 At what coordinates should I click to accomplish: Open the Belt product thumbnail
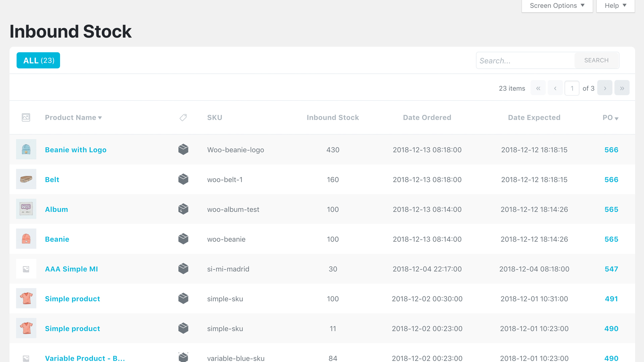click(x=26, y=179)
